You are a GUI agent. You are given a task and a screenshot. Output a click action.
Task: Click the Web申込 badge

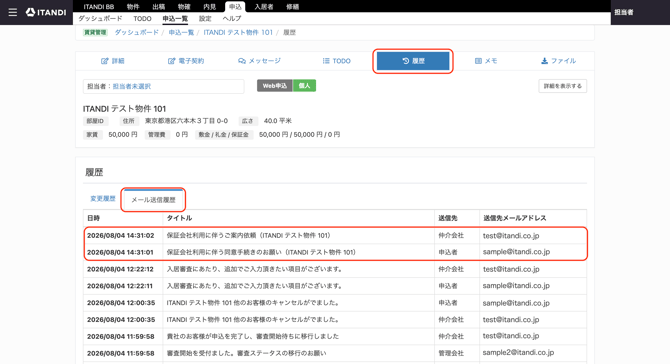tap(275, 86)
